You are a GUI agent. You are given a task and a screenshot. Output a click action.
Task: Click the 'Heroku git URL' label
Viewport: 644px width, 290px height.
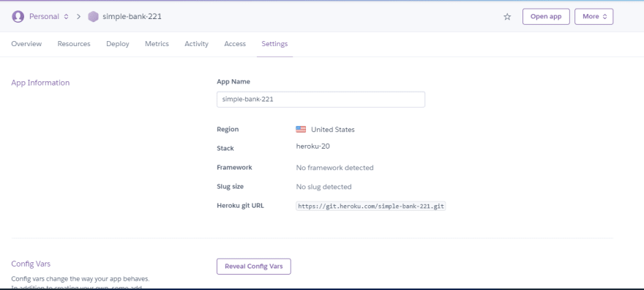240,206
